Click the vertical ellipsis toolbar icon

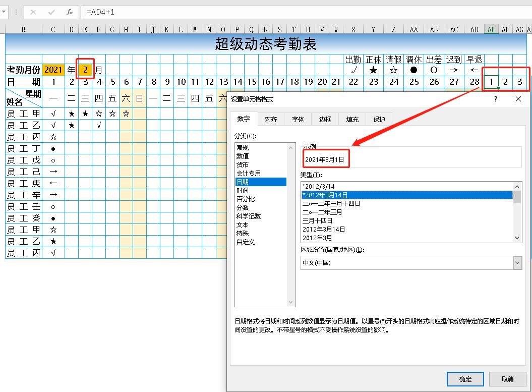pyautogui.click(x=16, y=13)
